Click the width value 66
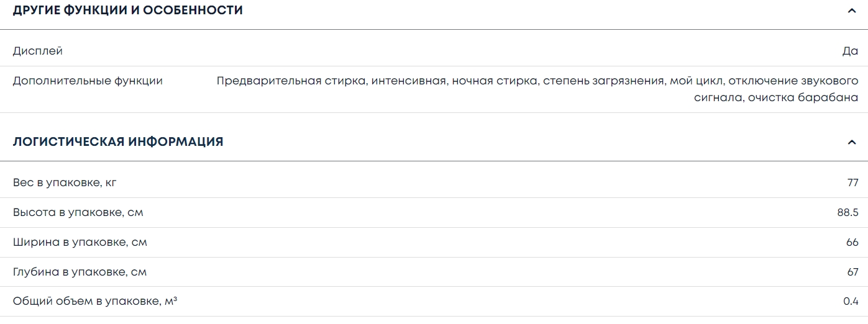 click(852, 242)
